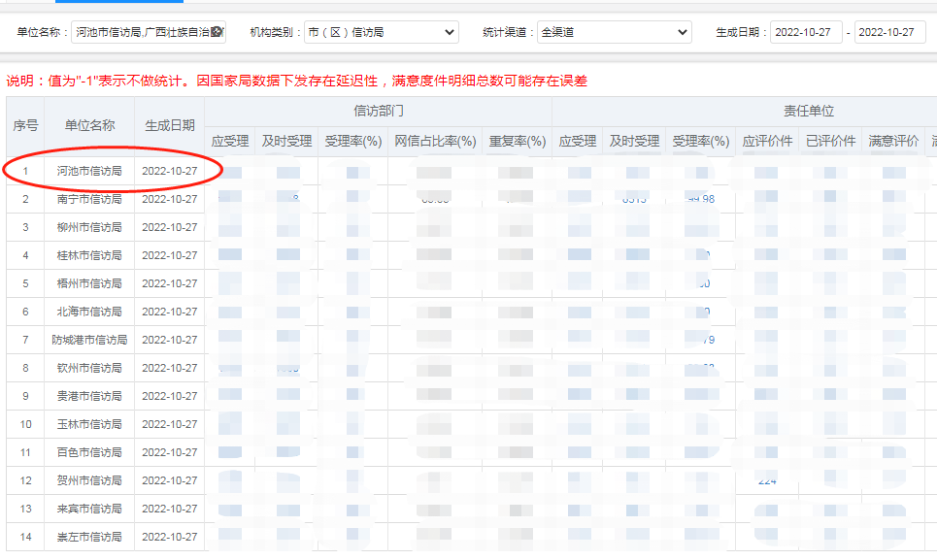
Task: Click the 责任单位 group header
Action: point(808,111)
